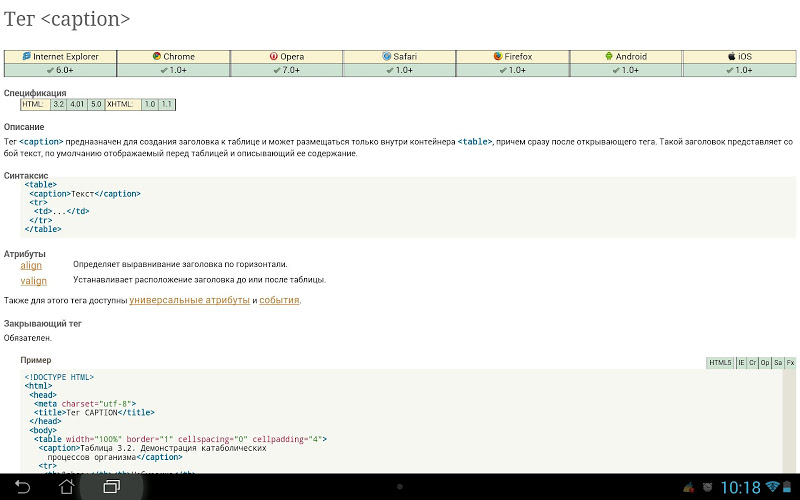Click the XHTML 1.1 specification cell
Image resolution: width=800 pixels, height=500 pixels.
(x=166, y=104)
